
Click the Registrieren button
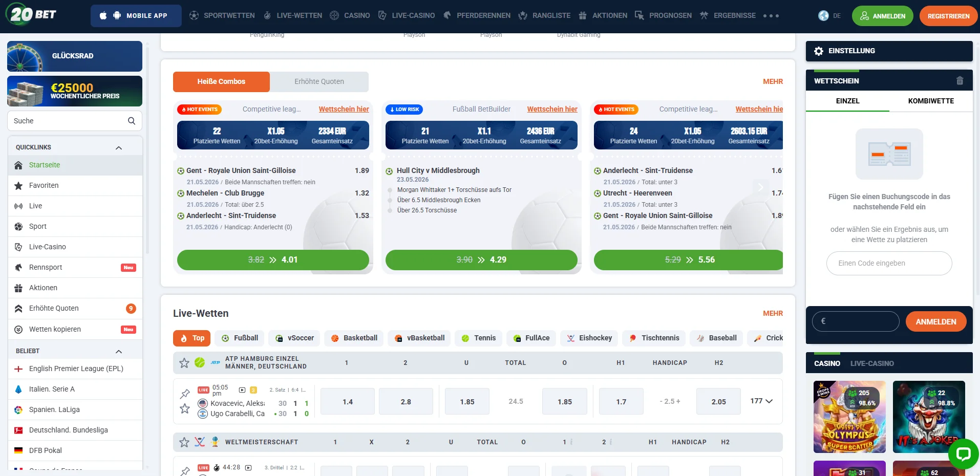[x=948, y=16]
